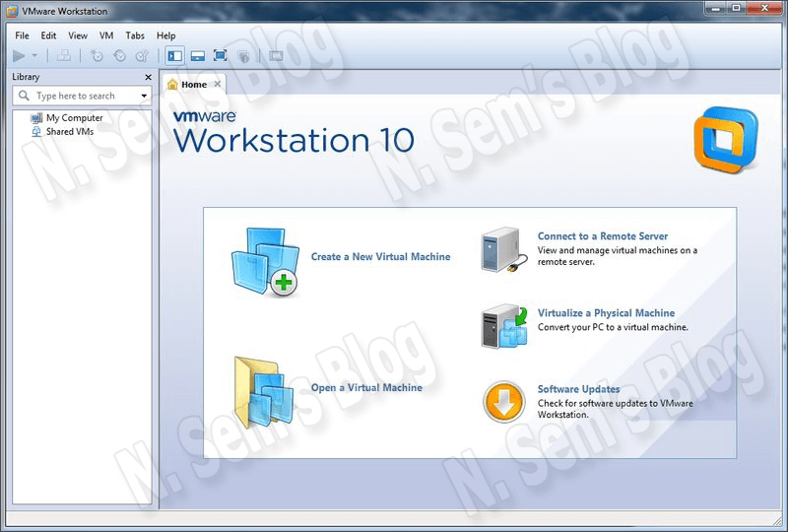Image resolution: width=788 pixels, height=532 pixels.
Task: Open the View menu
Action: coord(78,35)
